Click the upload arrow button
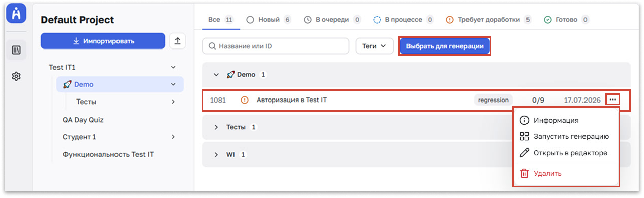 pos(177,41)
